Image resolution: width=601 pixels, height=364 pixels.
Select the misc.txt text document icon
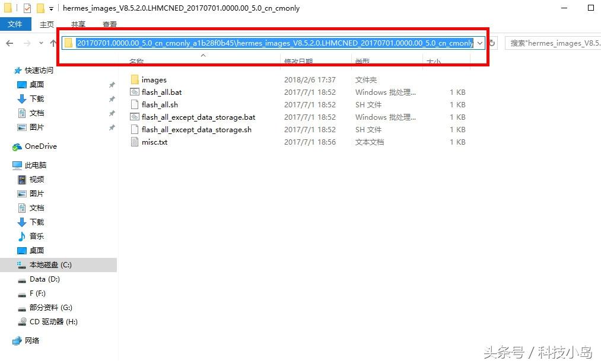pyautogui.click(x=135, y=142)
